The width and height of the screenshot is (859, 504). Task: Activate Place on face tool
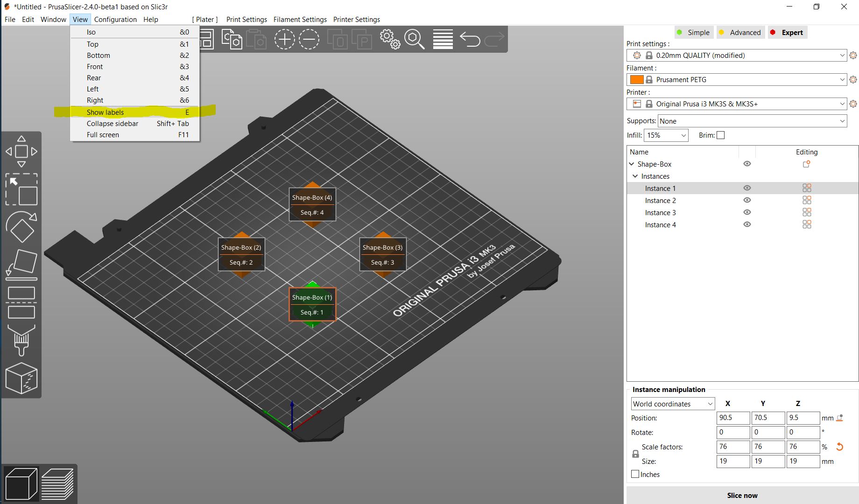point(21,264)
